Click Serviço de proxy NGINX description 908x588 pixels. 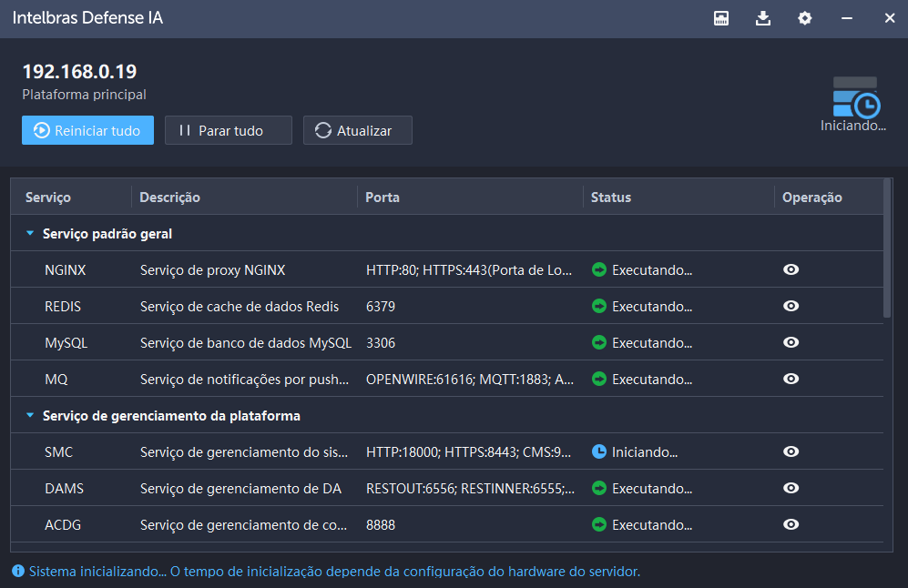click(212, 270)
